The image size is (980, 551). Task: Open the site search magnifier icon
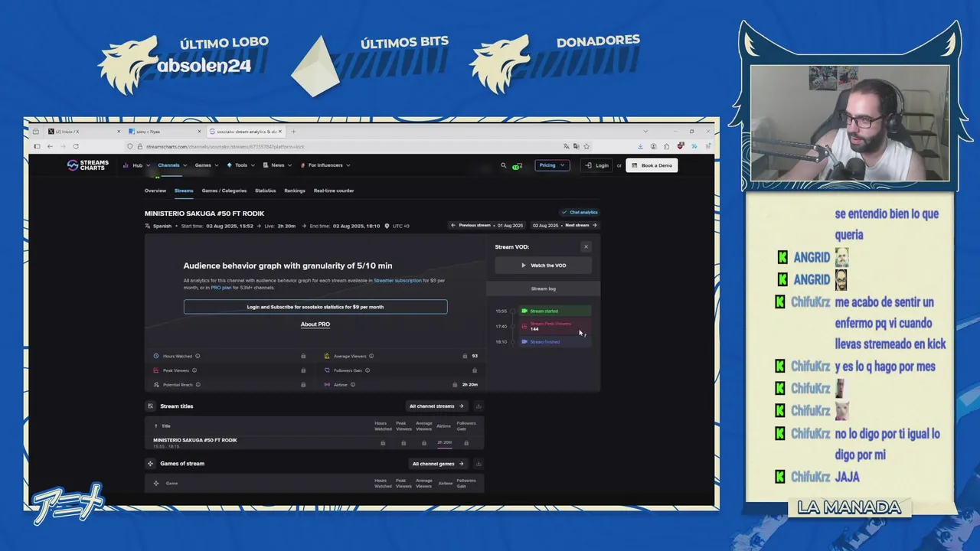[x=503, y=165]
